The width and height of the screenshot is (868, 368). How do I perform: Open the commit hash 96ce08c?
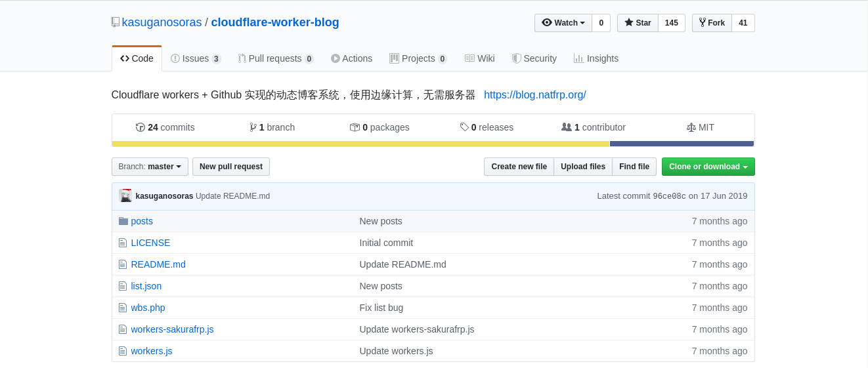pos(669,196)
